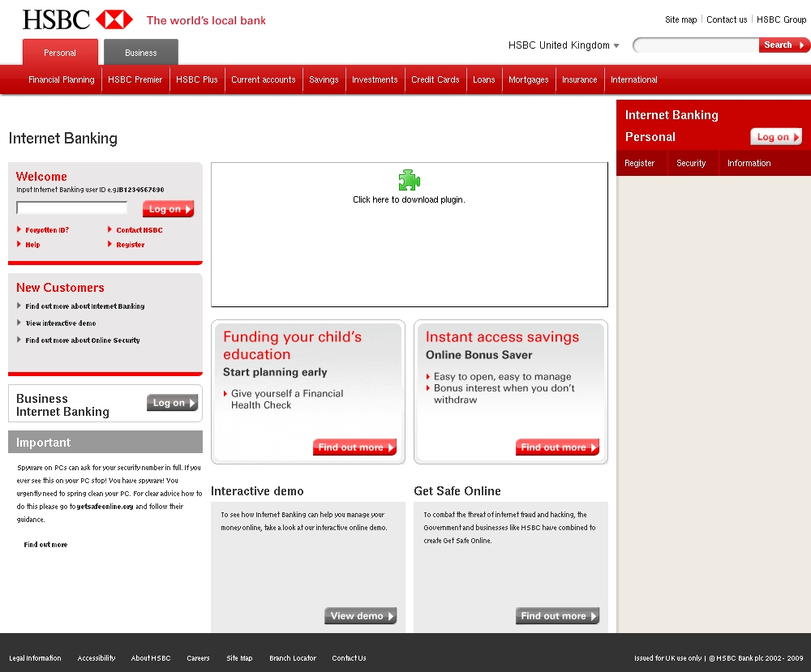
Task: Click the Internet Banking user ID field
Action: coord(72,208)
